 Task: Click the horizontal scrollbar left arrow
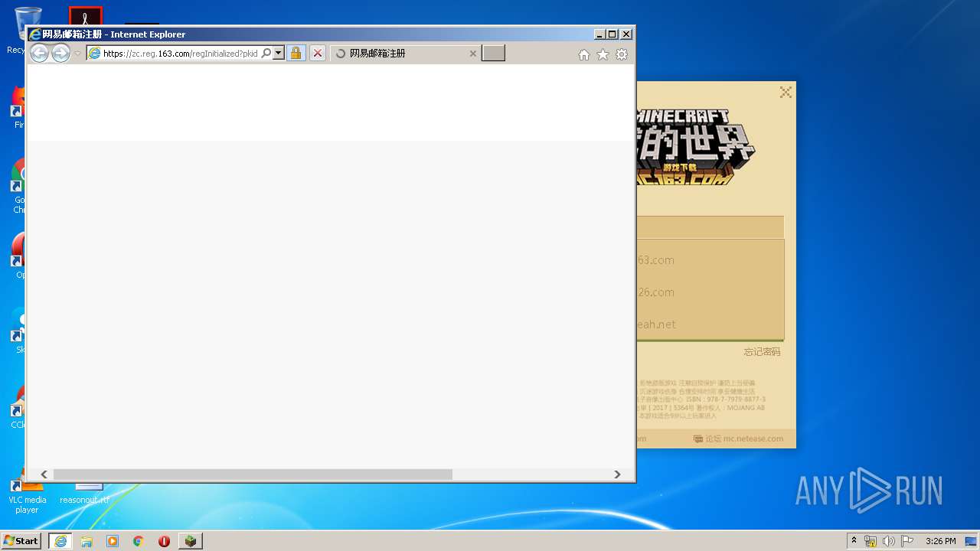[44, 474]
